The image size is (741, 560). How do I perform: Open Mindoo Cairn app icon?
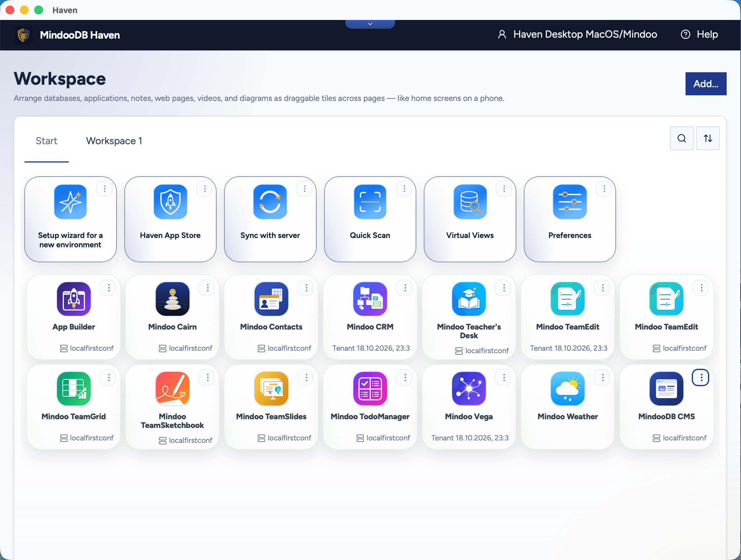pyautogui.click(x=173, y=299)
